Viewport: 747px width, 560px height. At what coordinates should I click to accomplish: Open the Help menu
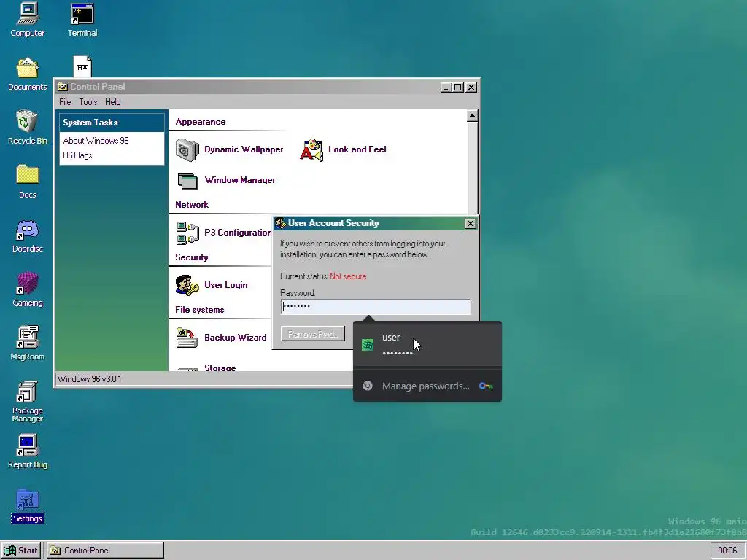113,102
